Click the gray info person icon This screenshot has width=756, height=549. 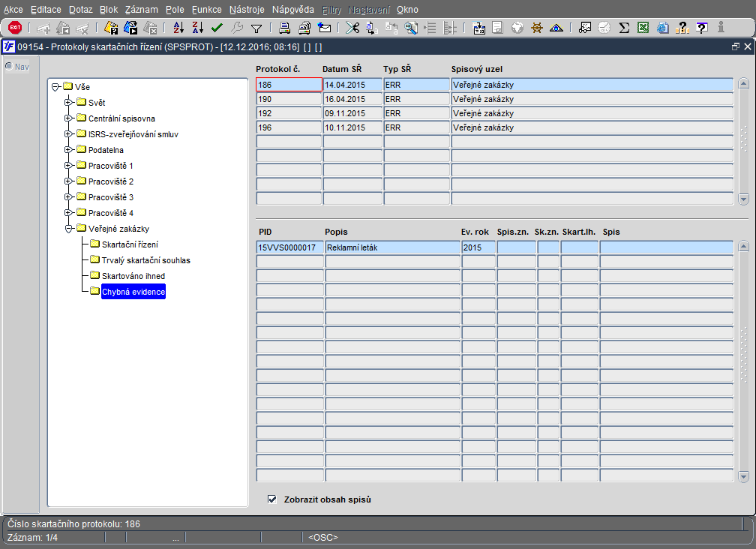[x=721, y=27]
